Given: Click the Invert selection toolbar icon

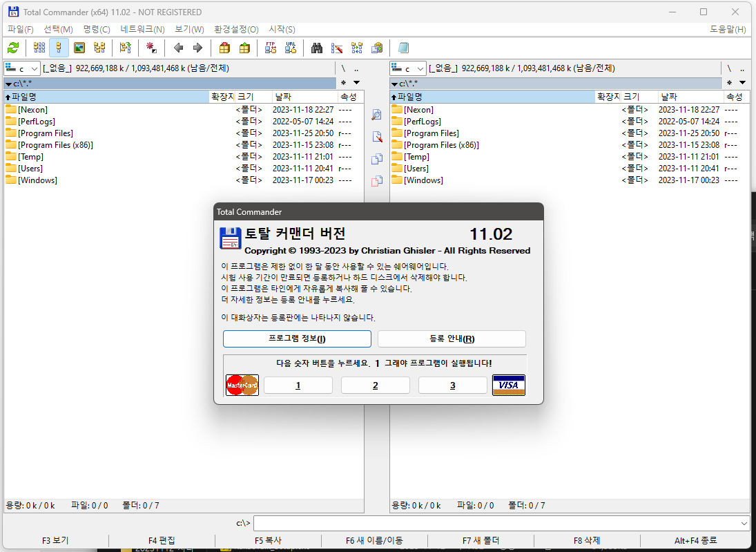Looking at the screenshot, I should click(x=126, y=48).
